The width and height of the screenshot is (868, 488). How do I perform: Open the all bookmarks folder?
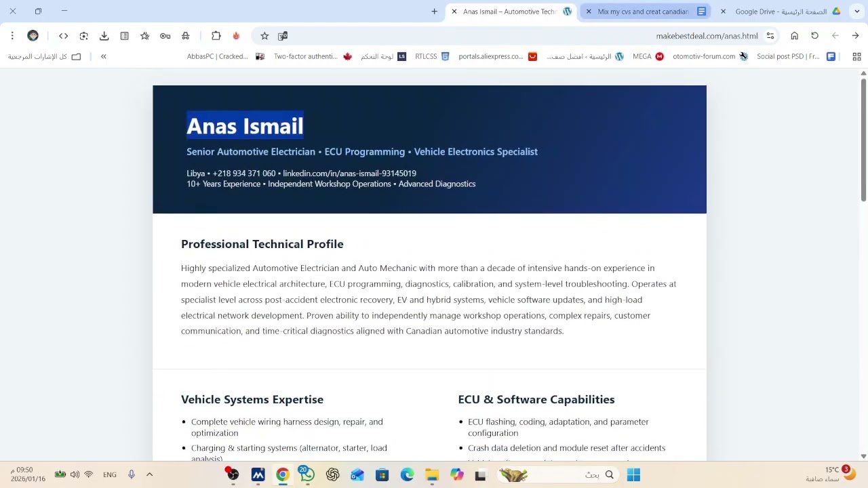(44, 56)
